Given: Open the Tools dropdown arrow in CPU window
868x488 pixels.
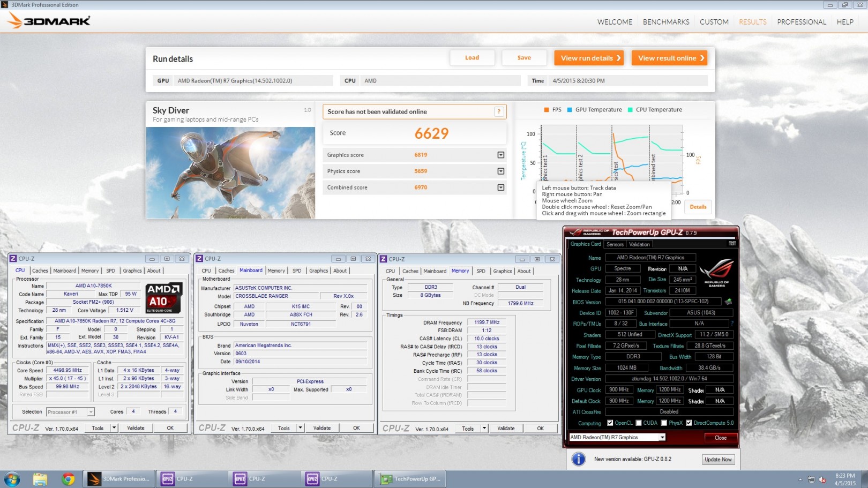Looking at the screenshot, I should [x=114, y=428].
